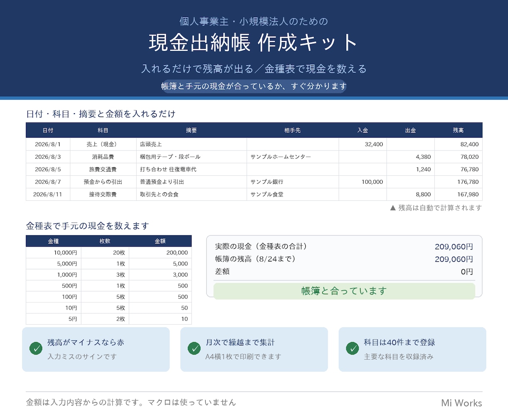
Task: Click the 店頭売上 description cell
Action: click(192, 144)
